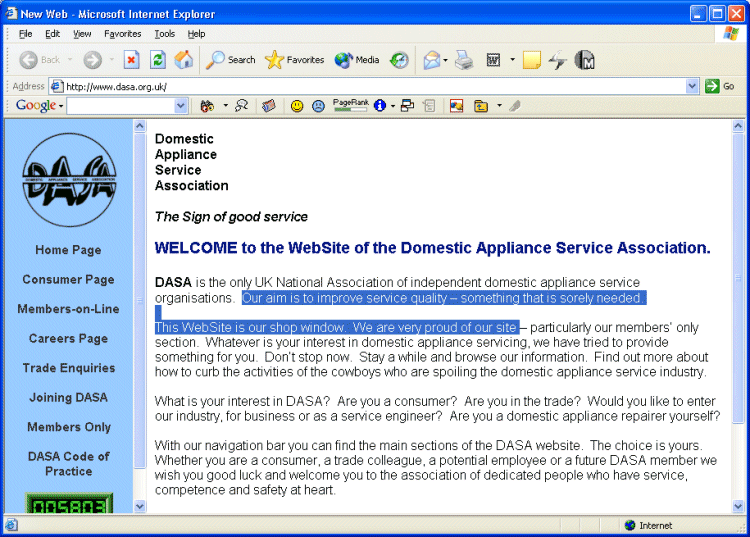Click the PageRank indicator bar
Image resolution: width=750 pixels, height=537 pixels.
click(351, 106)
